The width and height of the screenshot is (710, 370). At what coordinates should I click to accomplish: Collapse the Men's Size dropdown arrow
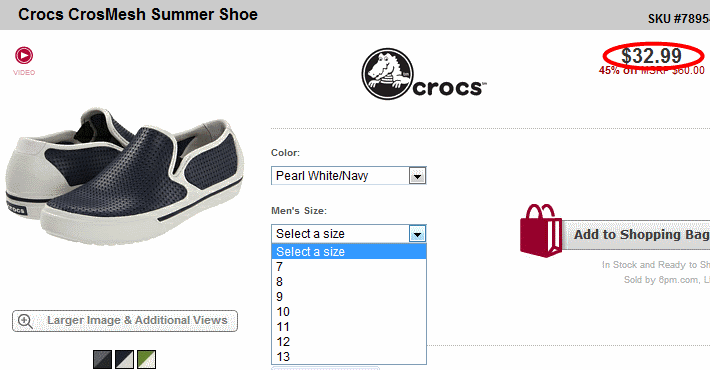coord(417,234)
